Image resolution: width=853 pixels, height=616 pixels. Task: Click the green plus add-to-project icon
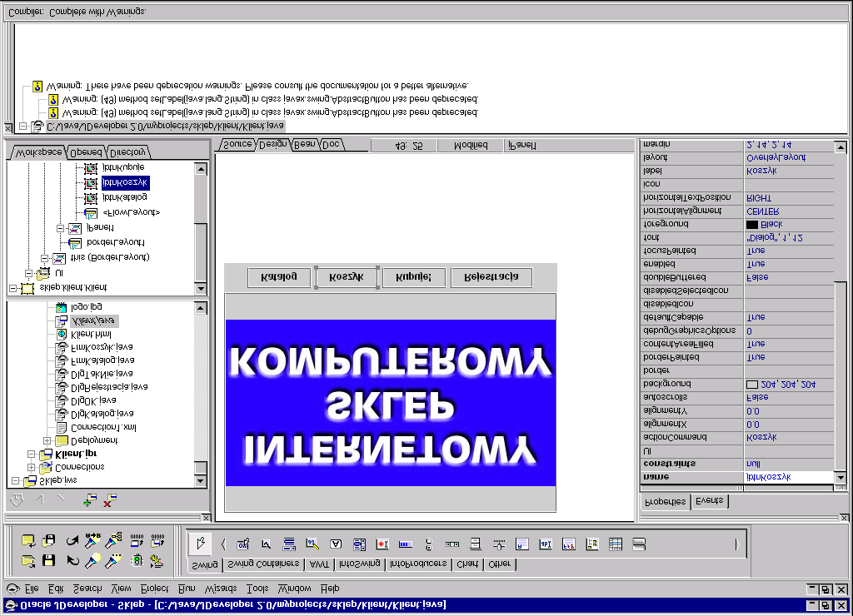pos(89,500)
